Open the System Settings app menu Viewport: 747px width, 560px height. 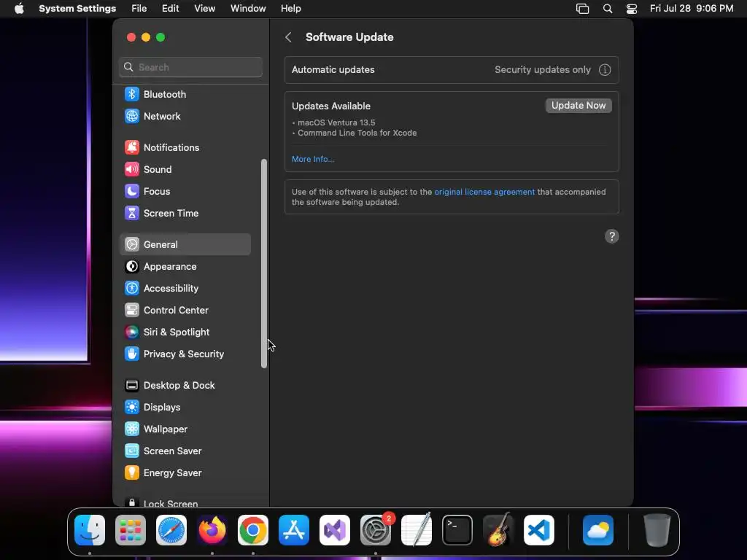click(77, 9)
